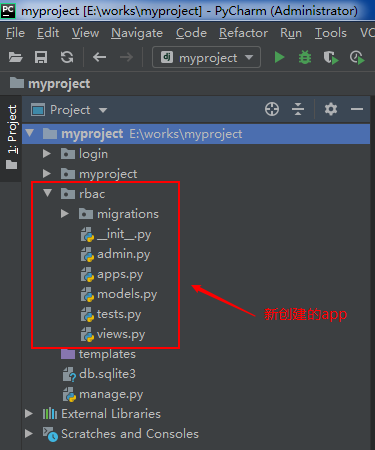The height and width of the screenshot is (450, 375).
Task: Click Scroll from Source crosshair icon
Action: (272, 109)
